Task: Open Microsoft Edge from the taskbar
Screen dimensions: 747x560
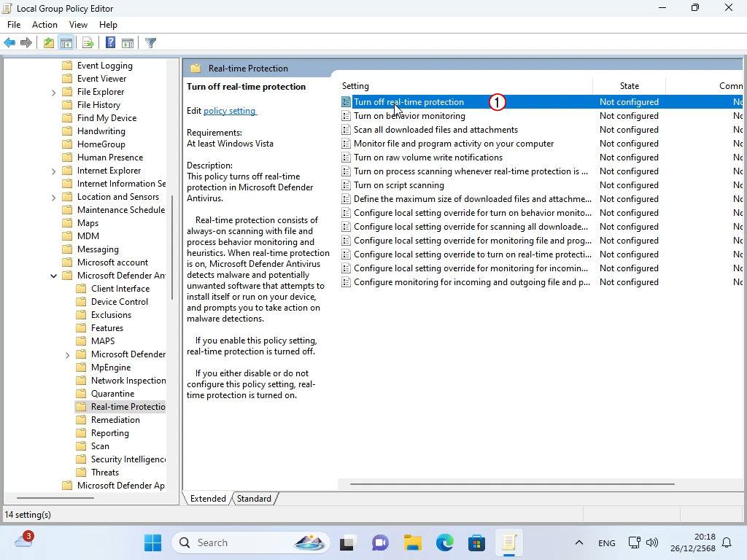Action: 445,542
